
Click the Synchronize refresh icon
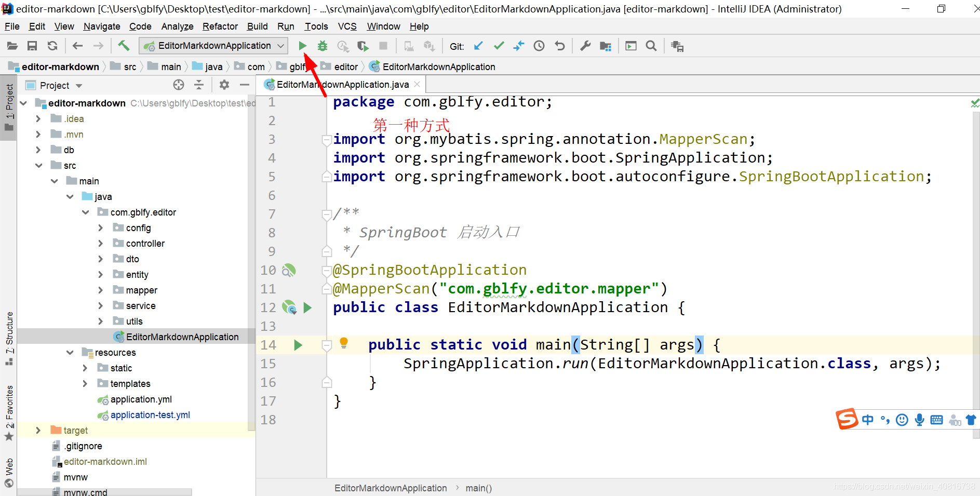point(52,46)
